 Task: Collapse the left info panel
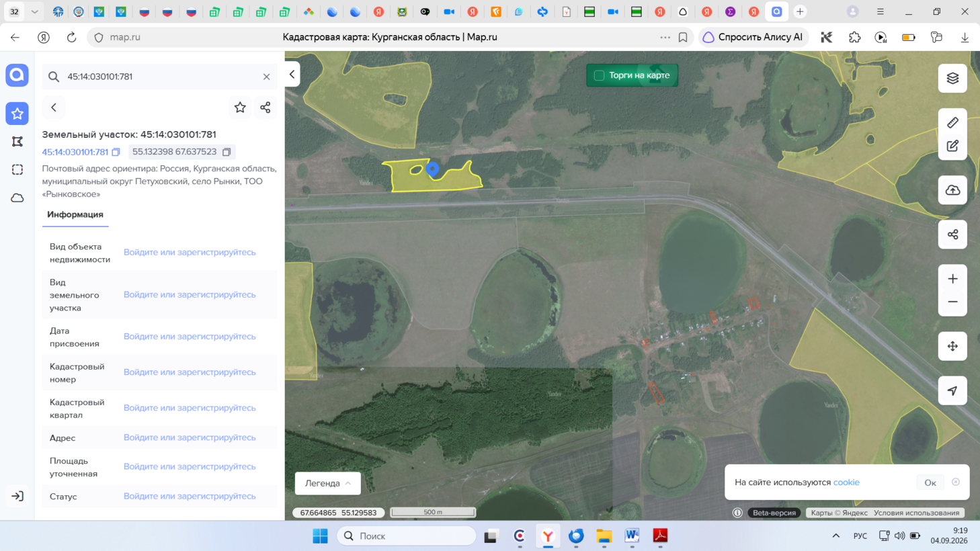tap(292, 75)
